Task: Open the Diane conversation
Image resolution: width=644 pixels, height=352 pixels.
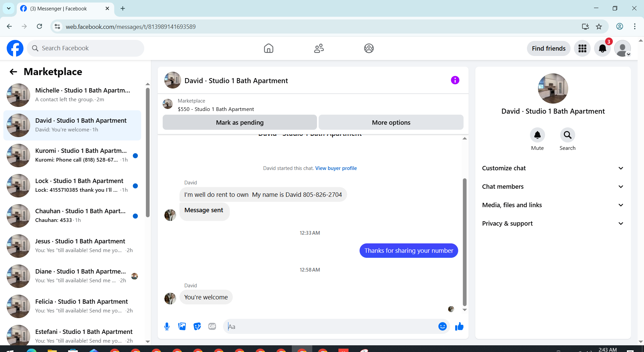Action: pos(72,276)
